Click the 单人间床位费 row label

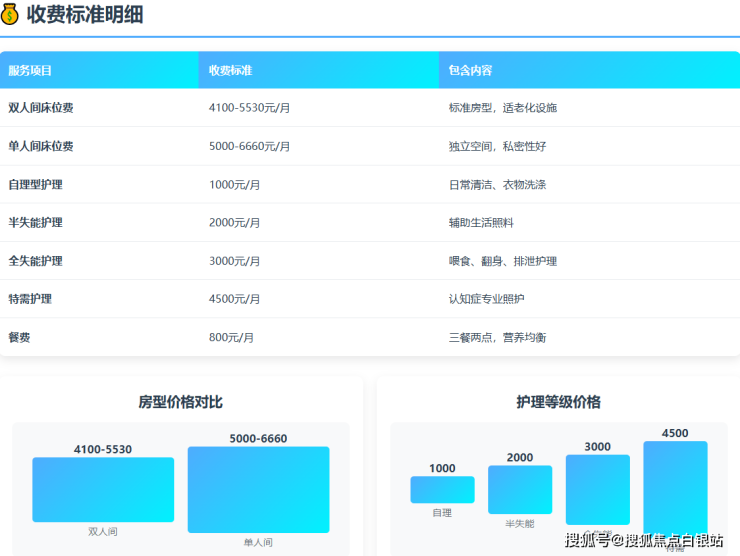(x=41, y=146)
